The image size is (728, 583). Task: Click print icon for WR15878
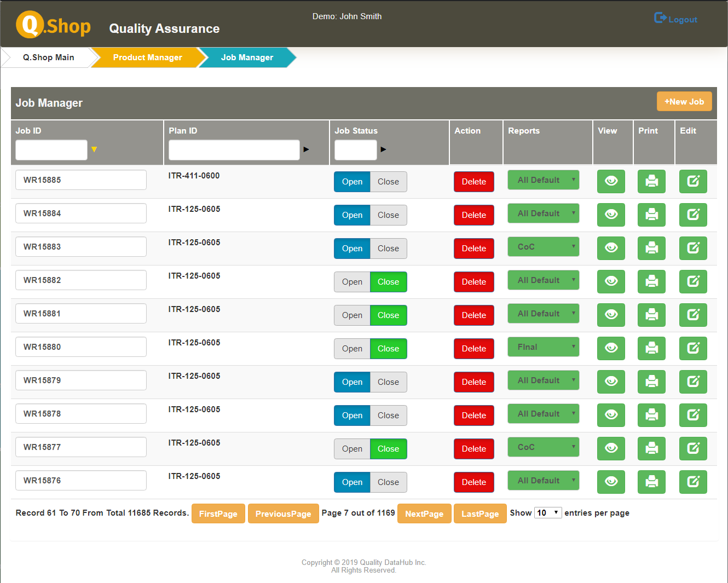pyautogui.click(x=651, y=415)
